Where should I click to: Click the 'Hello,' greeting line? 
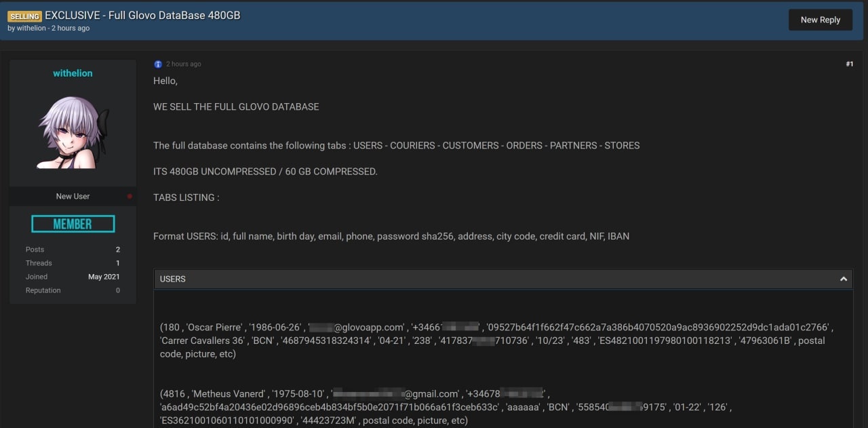click(x=165, y=81)
